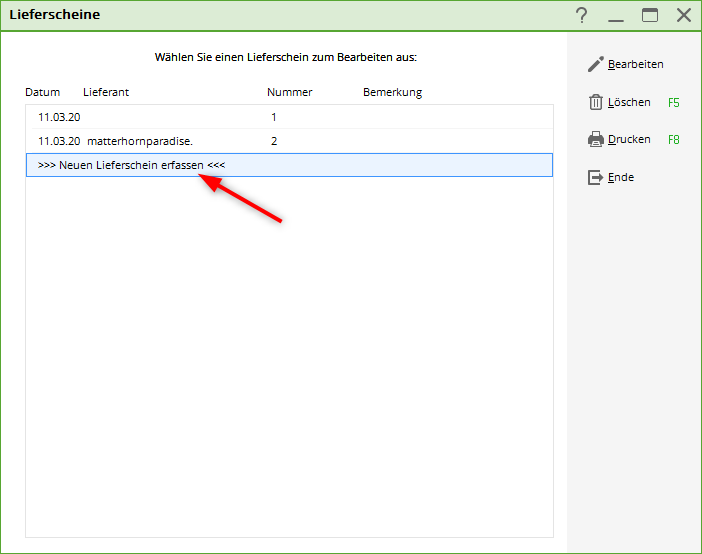Click the trash can icon for Löschen
The height and width of the screenshot is (554, 702).
(x=596, y=102)
